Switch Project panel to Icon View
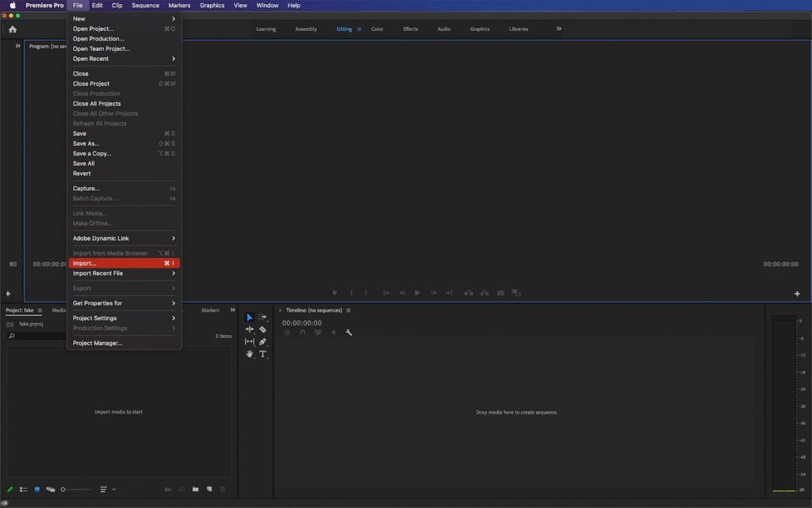Screen dimensions: 812x508 (36, 489)
